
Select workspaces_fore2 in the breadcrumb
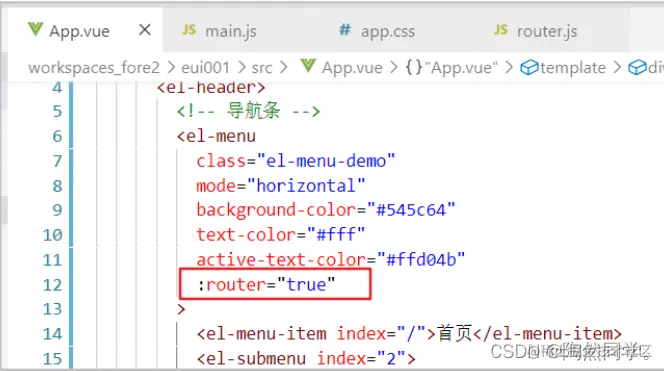click(94, 67)
